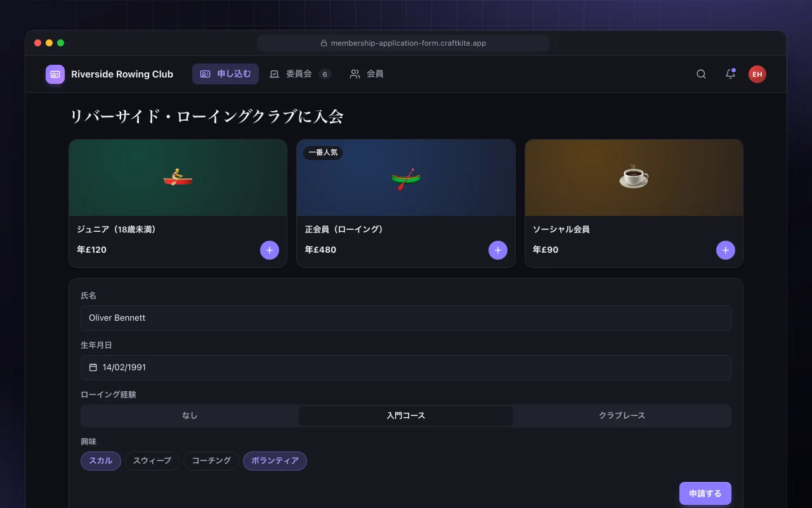Select 入門コース rowing experience option
The width and height of the screenshot is (812, 508).
pos(406,415)
